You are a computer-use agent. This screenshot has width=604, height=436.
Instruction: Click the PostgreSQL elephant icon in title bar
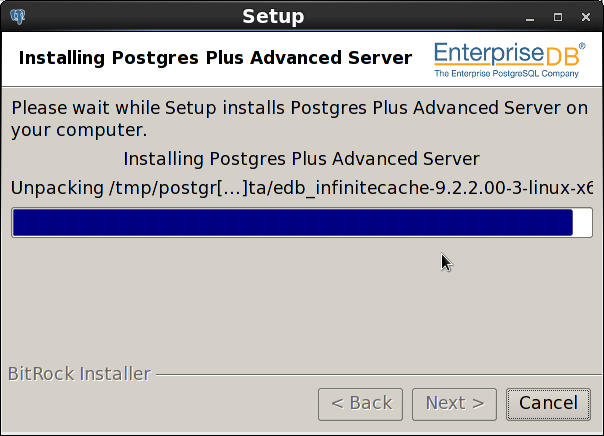point(18,17)
